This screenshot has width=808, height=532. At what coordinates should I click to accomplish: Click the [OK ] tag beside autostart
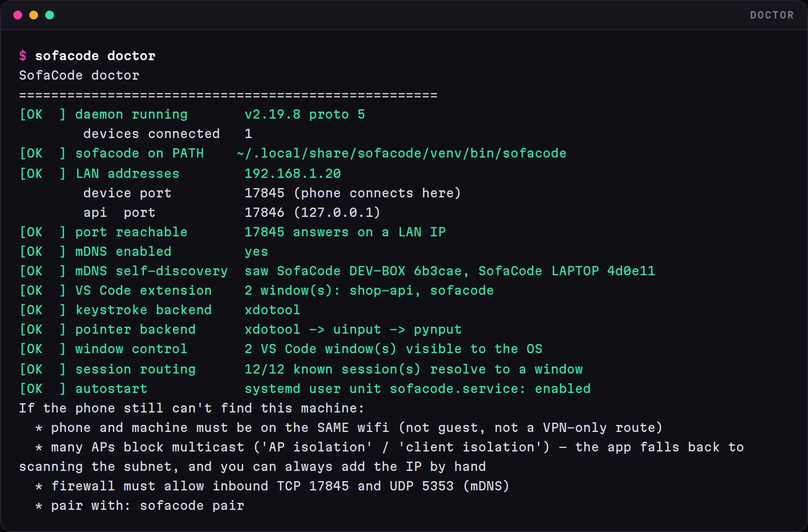43,389
